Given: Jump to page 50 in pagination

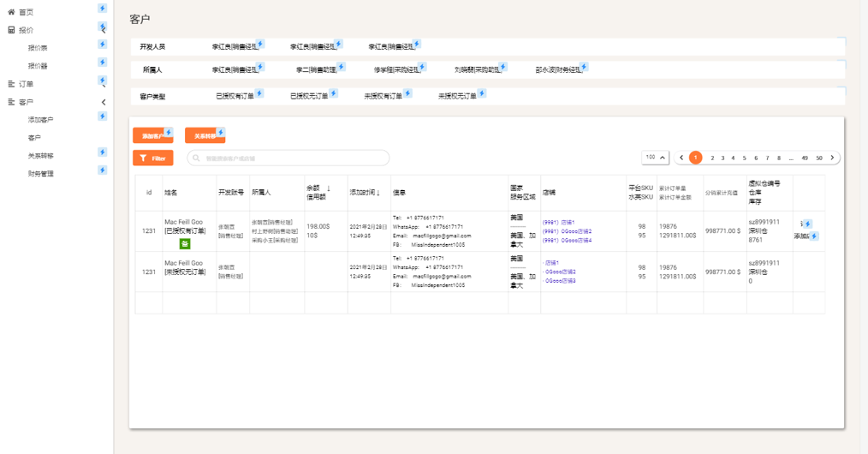Looking at the screenshot, I should click(819, 158).
